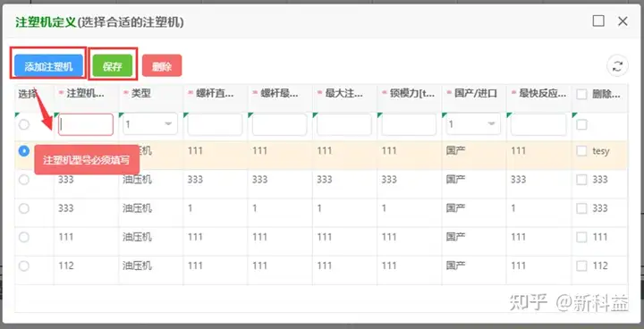Tick the delete checkbox in the empty new row
644x329 pixels.
(581, 124)
